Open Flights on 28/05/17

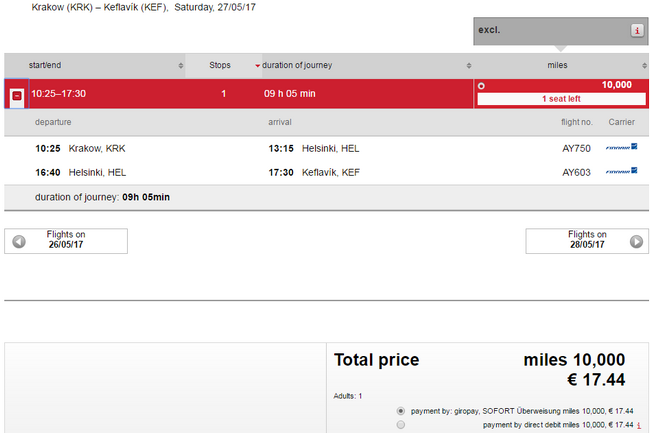tap(587, 241)
